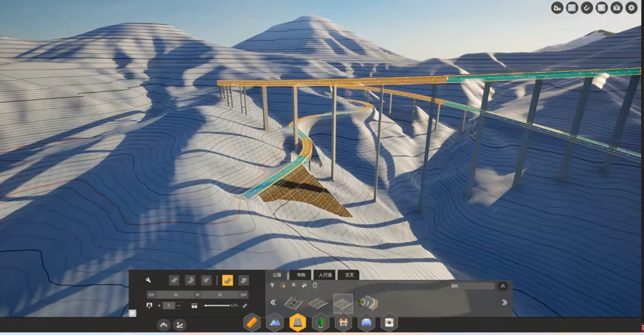
Task: Expand road list with right double chevron
Action: point(504,303)
